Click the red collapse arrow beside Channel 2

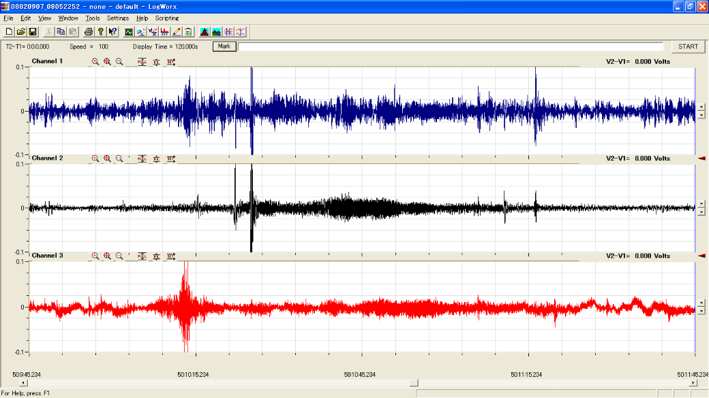(x=702, y=158)
